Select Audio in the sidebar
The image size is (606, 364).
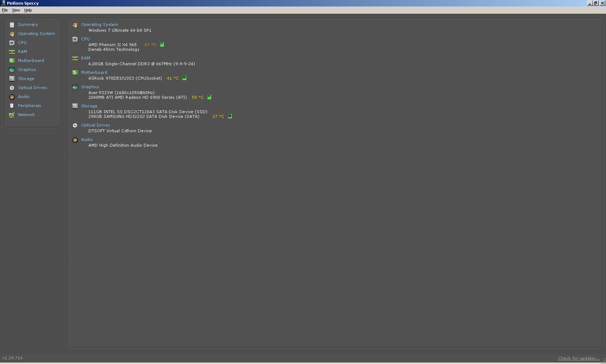click(24, 97)
